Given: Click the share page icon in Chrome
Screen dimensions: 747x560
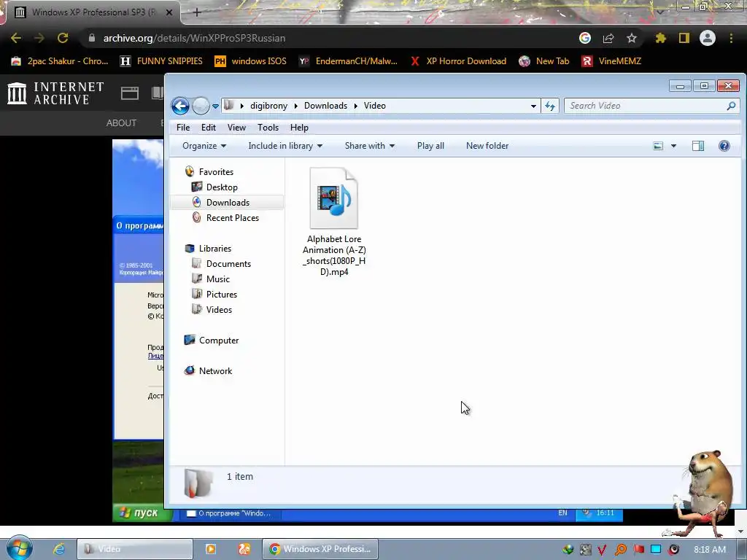Looking at the screenshot, I should click(608, 38).
